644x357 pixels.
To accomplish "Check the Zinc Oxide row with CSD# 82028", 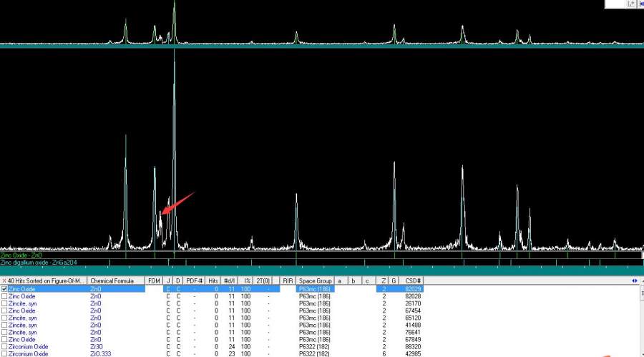I will (4, 296).
